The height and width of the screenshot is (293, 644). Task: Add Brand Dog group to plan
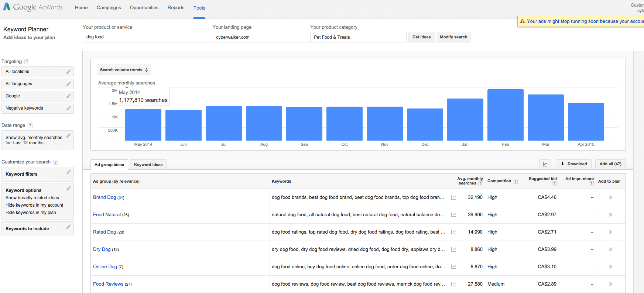610,197
